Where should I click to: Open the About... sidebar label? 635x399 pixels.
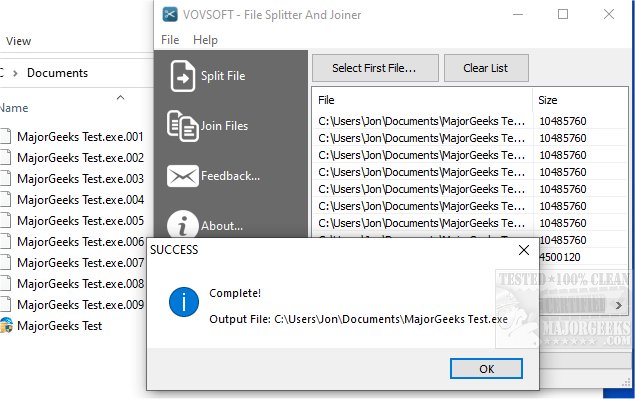(x=222, y=226)
